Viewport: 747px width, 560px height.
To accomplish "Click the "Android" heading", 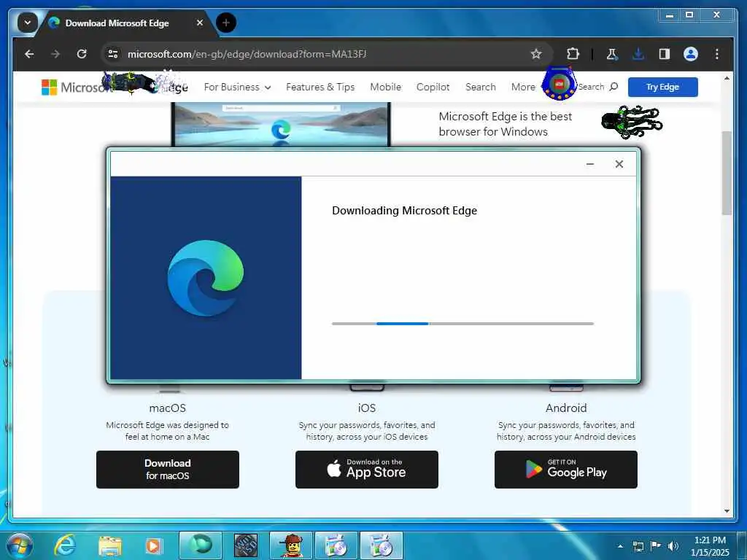I will [x=566, y=408].
